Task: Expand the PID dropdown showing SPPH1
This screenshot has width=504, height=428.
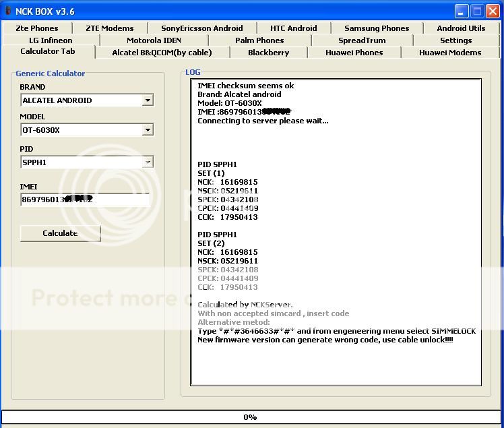Action: [x=148, y=162]
